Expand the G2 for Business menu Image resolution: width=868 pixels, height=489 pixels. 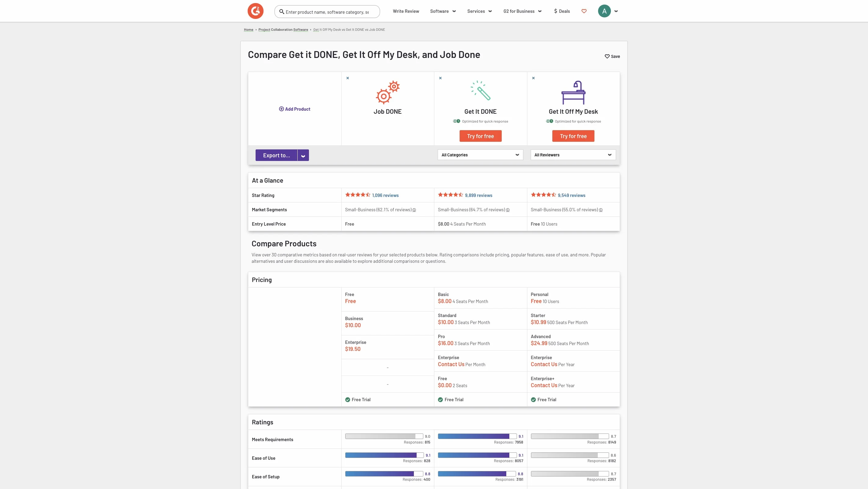coord(522,11)
